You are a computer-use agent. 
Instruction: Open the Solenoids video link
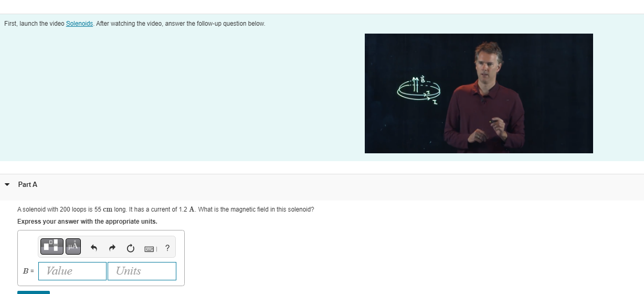click(x=80, y=24)
